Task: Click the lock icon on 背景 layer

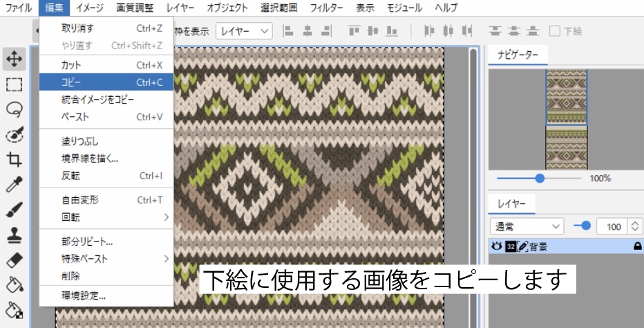Action: tap(637, 246)
